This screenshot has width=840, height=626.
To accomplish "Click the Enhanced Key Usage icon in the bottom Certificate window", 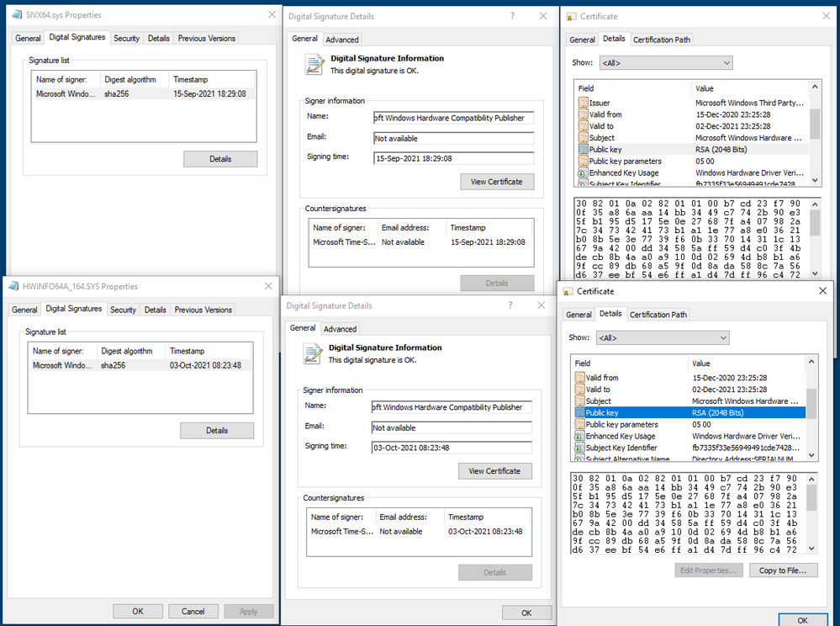I will [579, 436].
